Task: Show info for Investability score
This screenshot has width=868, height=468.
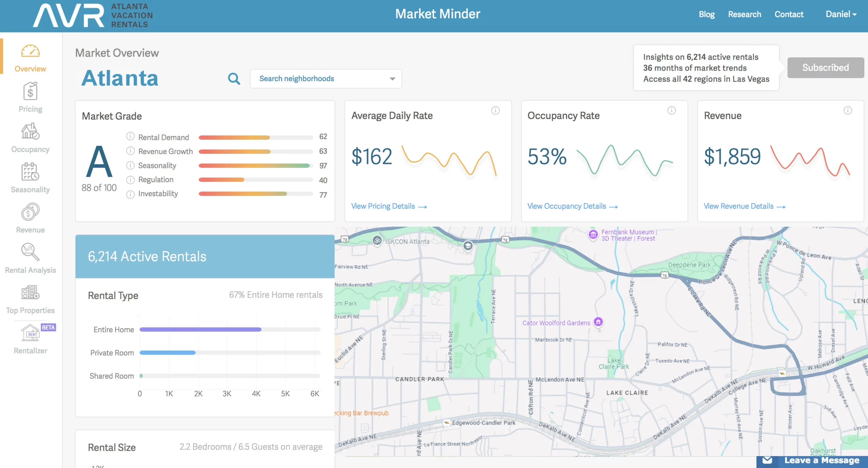Action: tap(130, 194)
